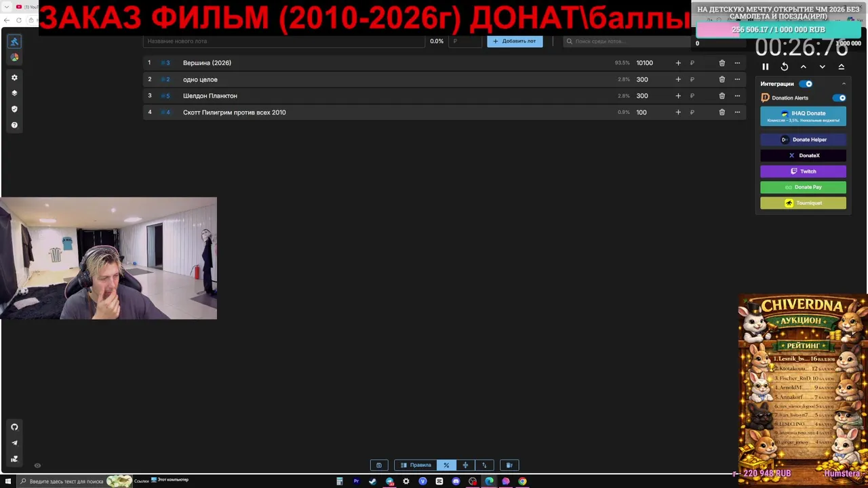
Task: Open Premiere Pro from the taskbar
Action: [x=356, y=481]
